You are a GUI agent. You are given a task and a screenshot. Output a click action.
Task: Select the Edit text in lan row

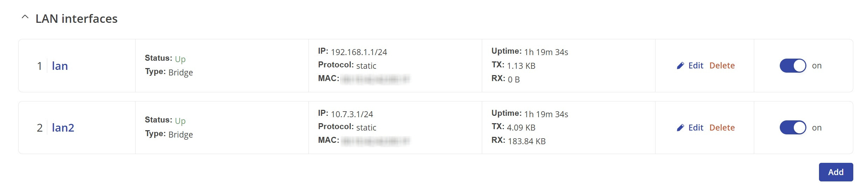[696, 66]
